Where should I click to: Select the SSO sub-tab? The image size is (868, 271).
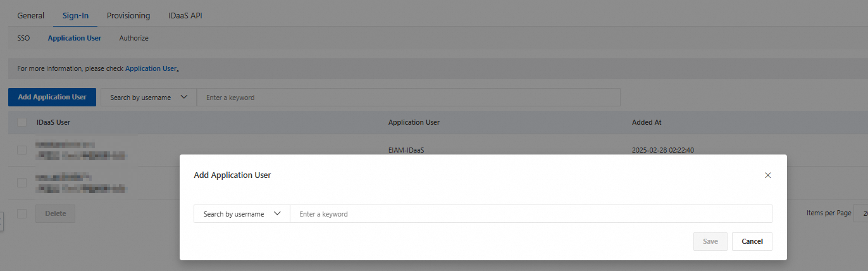tap(23, 38)
